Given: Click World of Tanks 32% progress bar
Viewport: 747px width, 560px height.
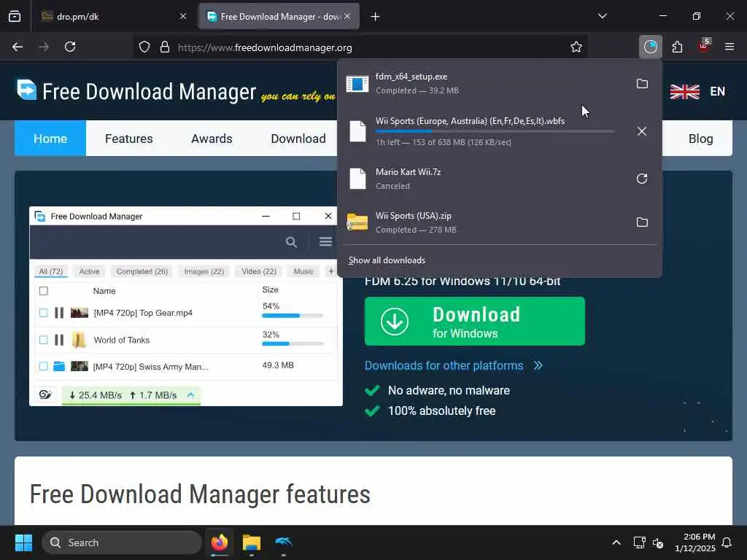Looking at the screenshot, I should [293, 344].
